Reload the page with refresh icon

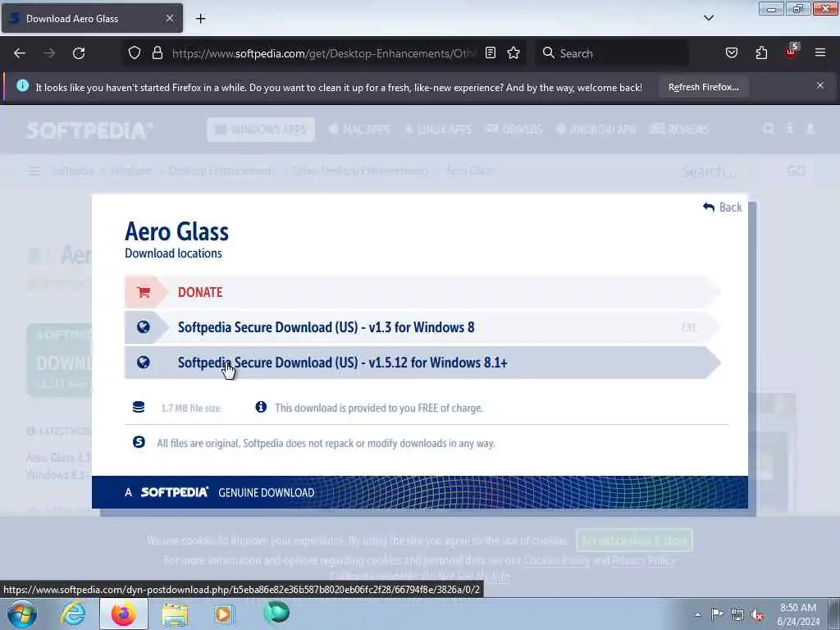click(79, 53)
